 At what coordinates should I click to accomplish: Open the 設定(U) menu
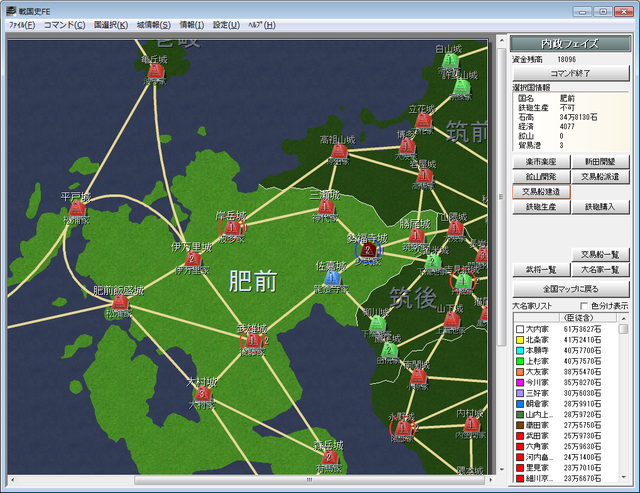click(226, 25)
